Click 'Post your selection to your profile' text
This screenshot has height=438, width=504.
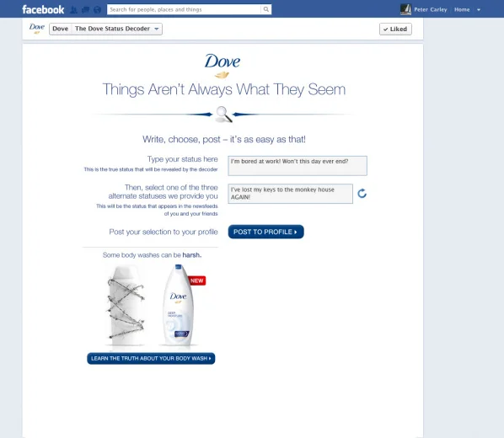[x=164, y=232]
